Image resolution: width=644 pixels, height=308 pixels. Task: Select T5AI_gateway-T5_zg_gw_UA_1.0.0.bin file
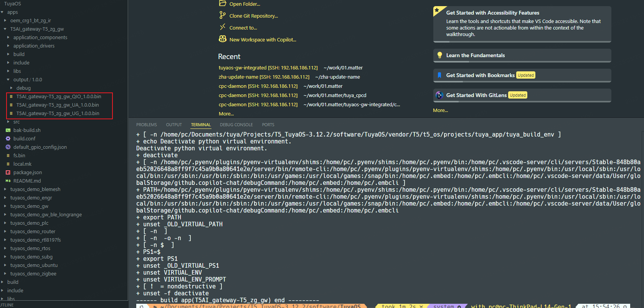pyautogui.click(x=58, y=105)
